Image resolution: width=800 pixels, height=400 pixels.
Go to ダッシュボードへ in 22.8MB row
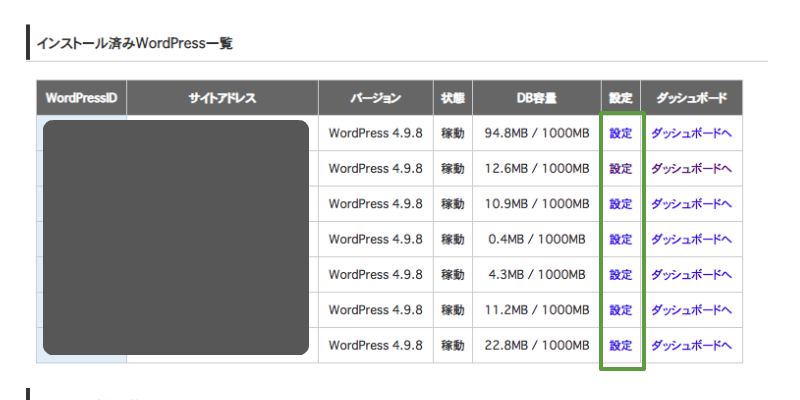coord(692,345)
